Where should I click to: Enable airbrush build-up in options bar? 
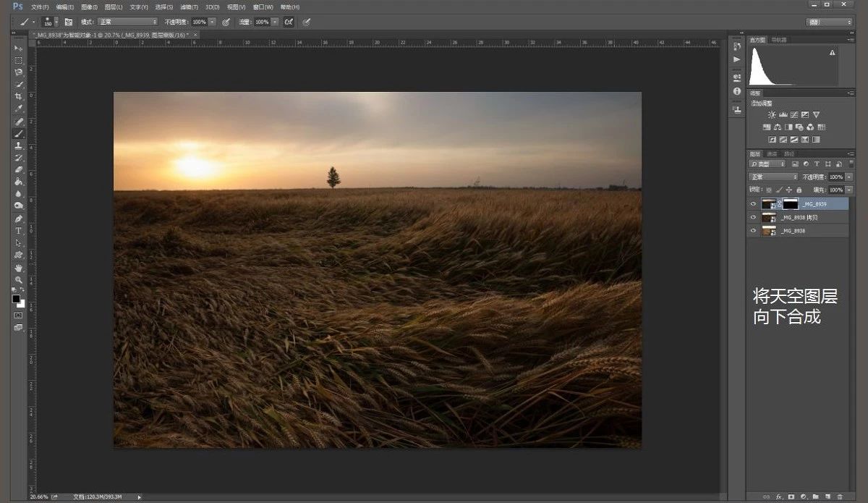289,22
